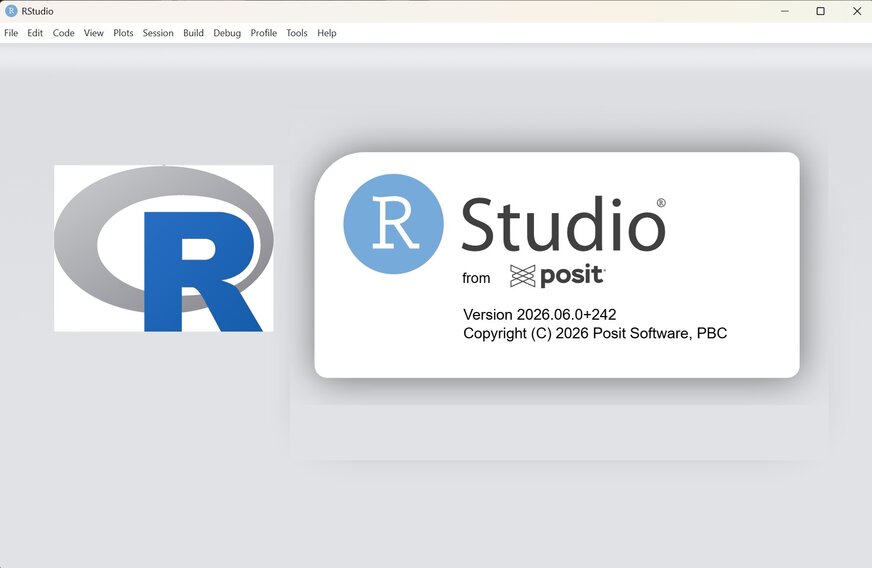Click the RStudio icon in title bar
Viewport: 872px width, 568px height.
click(x=11, y=11)
